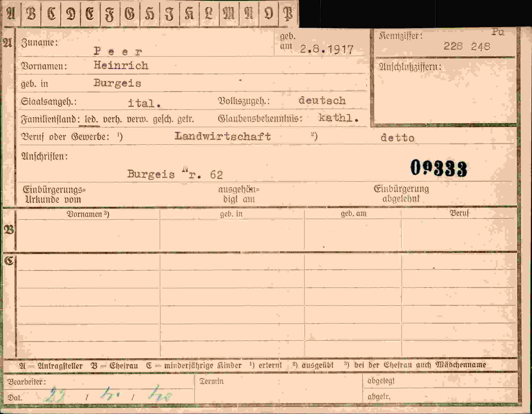Click the citizenship value 'ital.'
Viewport: 532px width, 414px height.
coord(144,103)
